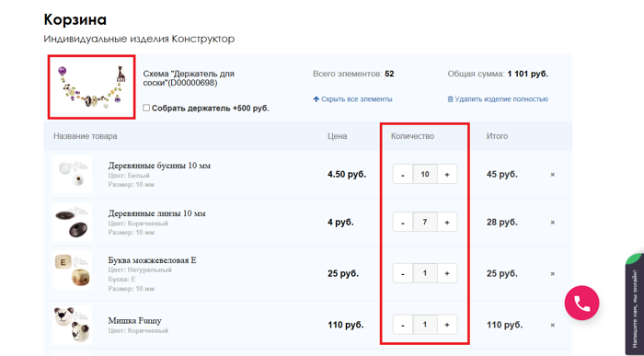Remove Деревянные бусины 10 мм with x icon
Screen dimensions: 644x356
tap(552, 175)
